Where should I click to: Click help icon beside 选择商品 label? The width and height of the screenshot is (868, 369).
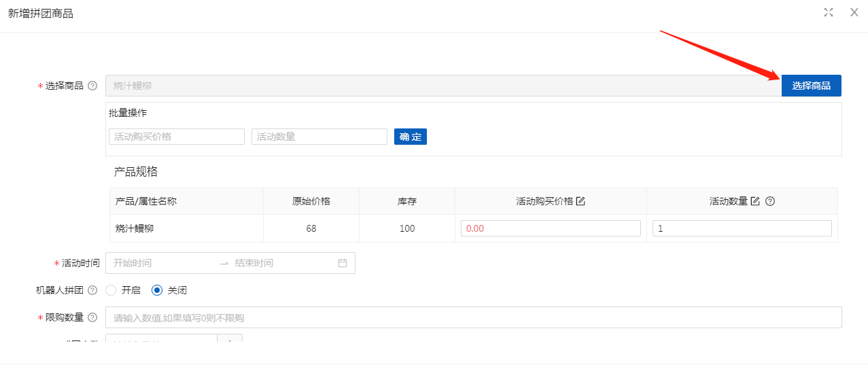[92, 86]
